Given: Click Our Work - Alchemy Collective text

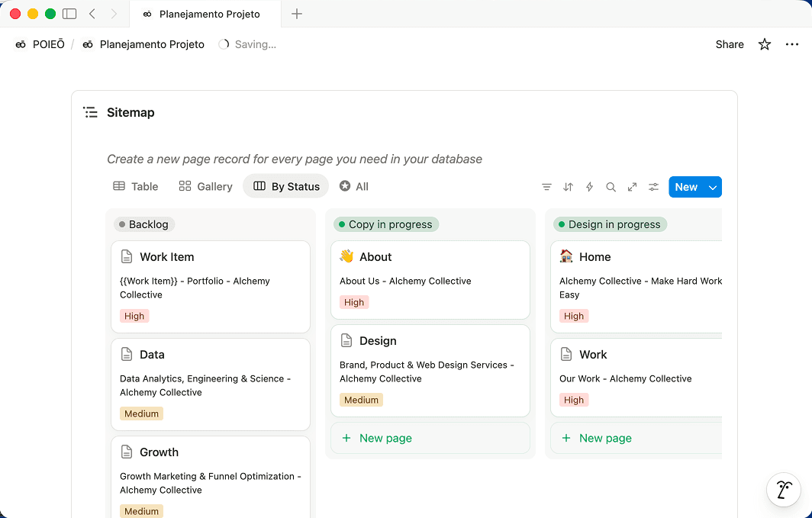Looking at the screenshot, I should click(x=626, y=379).
